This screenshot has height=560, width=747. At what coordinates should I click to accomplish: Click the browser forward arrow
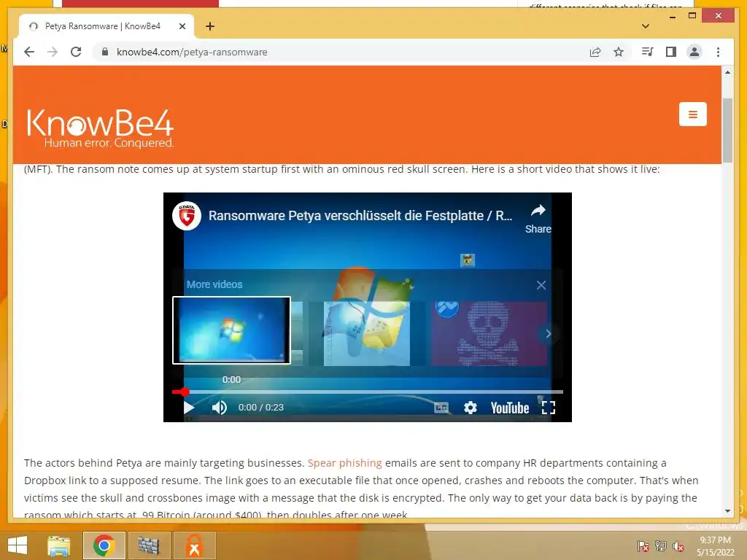[53, 52]
